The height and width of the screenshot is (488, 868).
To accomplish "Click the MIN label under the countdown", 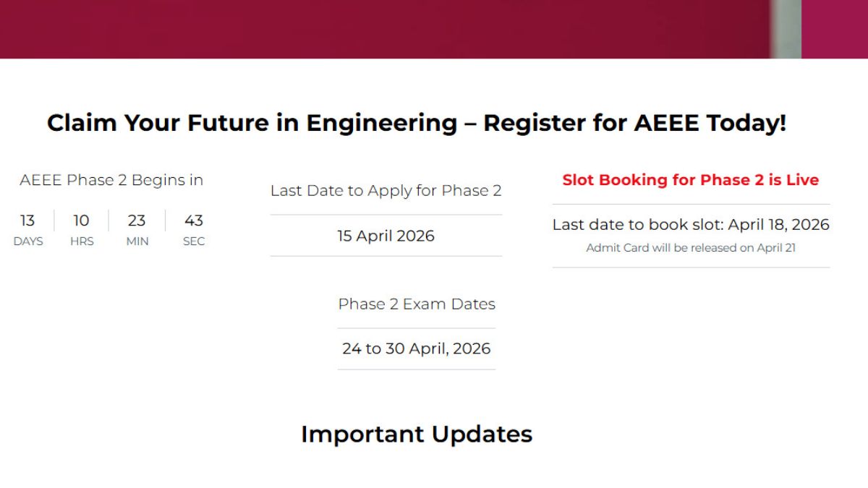I will pos(137,241).
